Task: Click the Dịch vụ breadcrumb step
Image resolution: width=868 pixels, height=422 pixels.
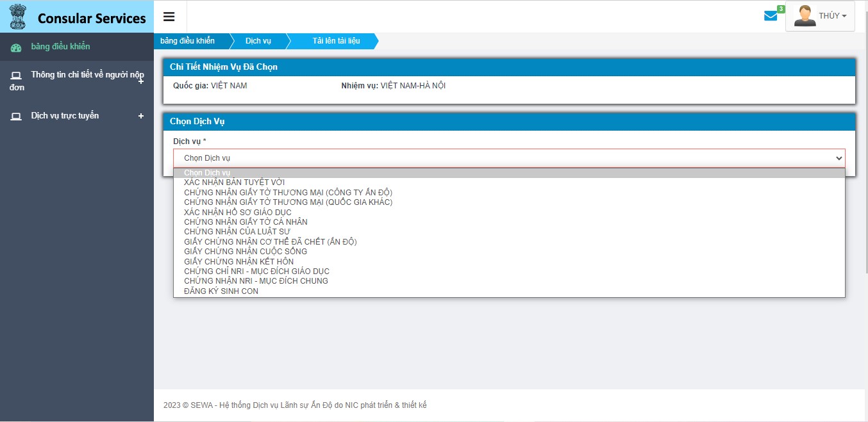Action: (x=258, y=41)
